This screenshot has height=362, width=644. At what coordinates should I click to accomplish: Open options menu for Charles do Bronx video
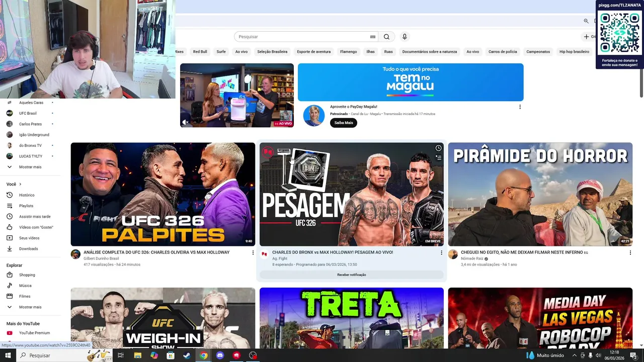(x=442, y=252)
